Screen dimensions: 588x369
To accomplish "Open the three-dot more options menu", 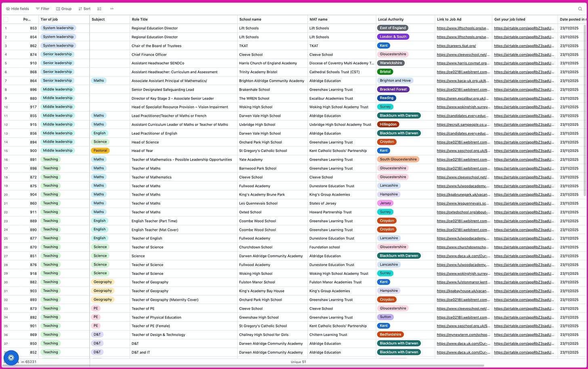I will (x=112, y=8).
